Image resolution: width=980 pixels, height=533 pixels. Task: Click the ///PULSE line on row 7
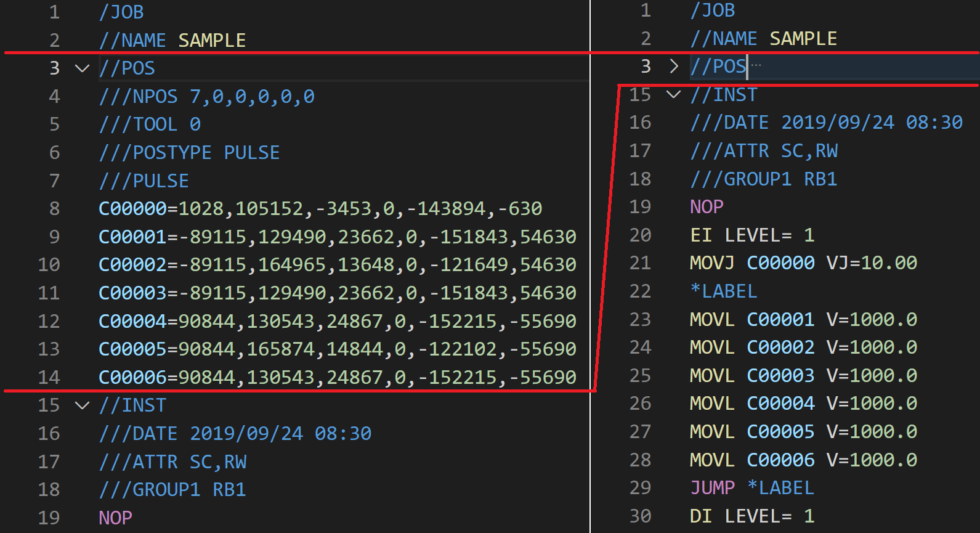tap(144, 181)
